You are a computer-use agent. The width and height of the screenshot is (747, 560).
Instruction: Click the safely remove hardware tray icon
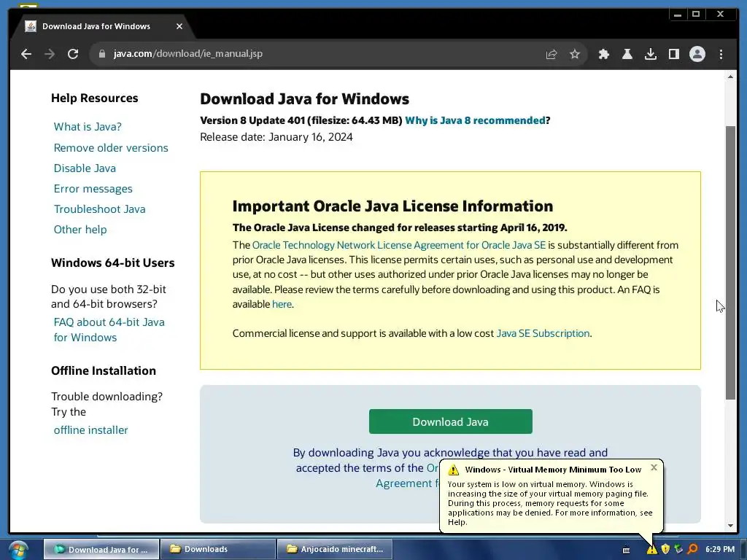[679, 550]
